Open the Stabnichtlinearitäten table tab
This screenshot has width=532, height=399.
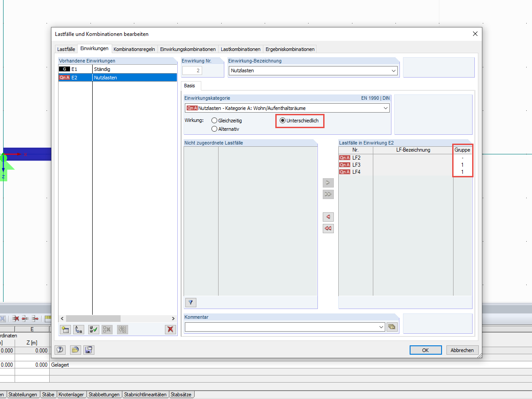pos(145,395)
